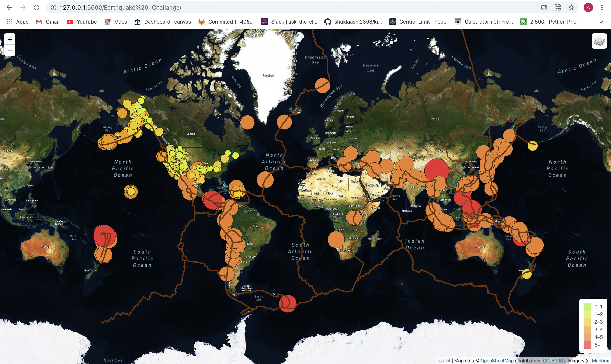
Task: Expand hidden bookmarks chevron
Action: (x=601, y=22)
